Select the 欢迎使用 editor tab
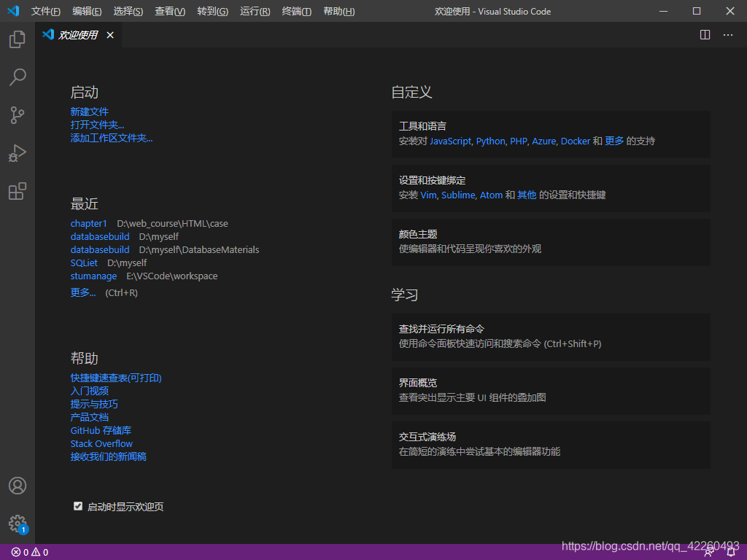Image resolution: width=747 pixels, height=560 pixels. click(79, 35)
